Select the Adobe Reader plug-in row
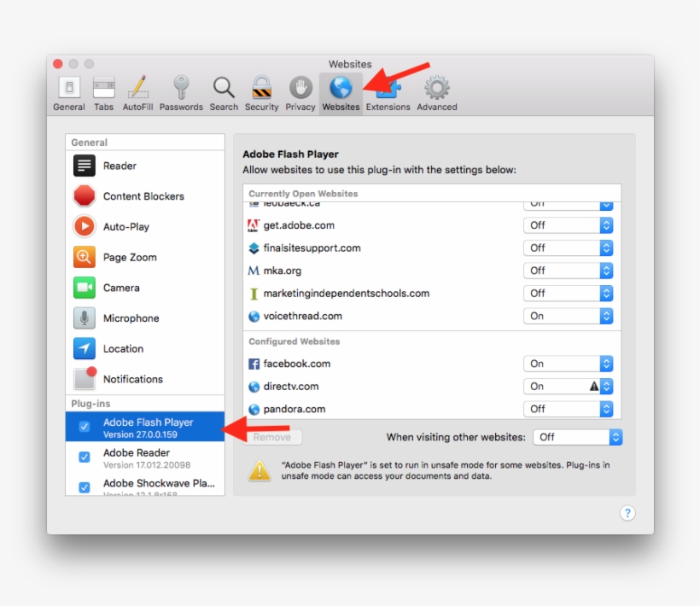 (145, 457)
